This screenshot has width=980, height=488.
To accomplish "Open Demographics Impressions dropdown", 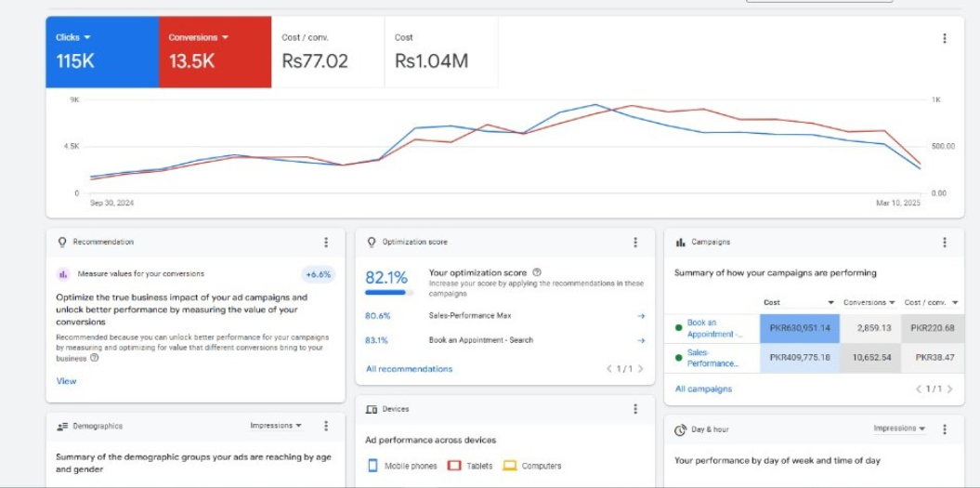I will pos(275,427).
